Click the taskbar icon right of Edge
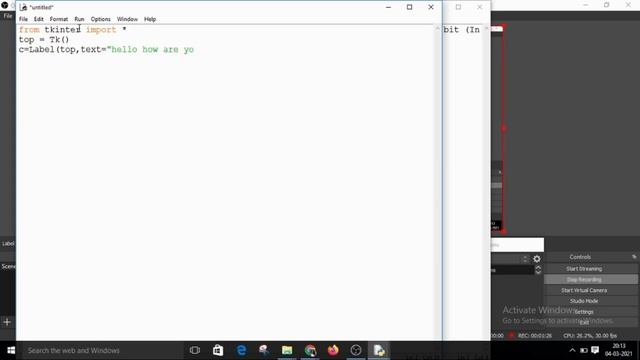 [264, 350]
